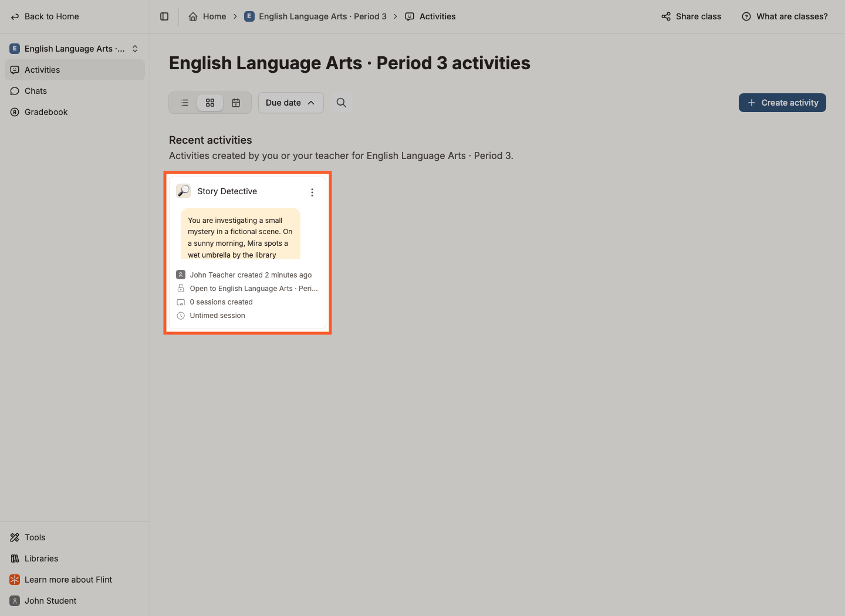Open Libraries in the sidebar
The image size is (845, 616).
tap(75, 559)
